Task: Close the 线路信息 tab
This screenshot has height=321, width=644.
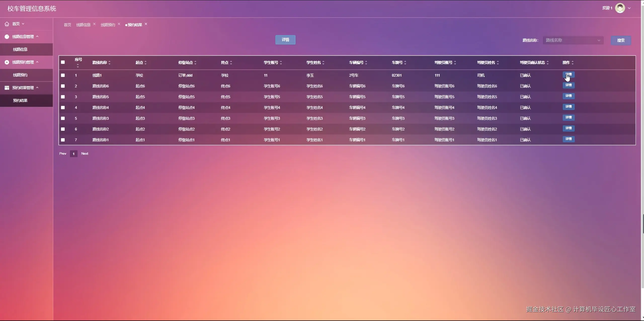Action: pos(94,24)
